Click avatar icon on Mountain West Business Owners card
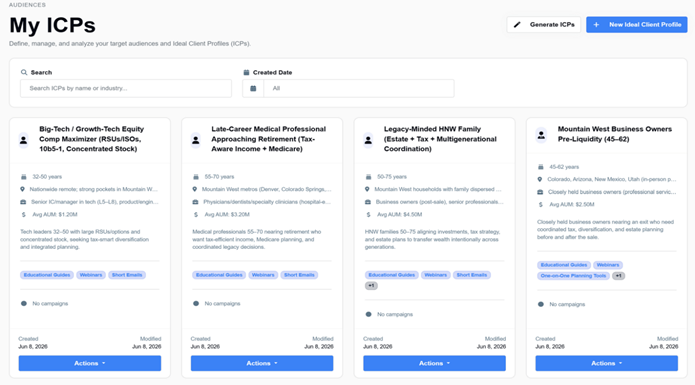Viewport: 695px width, 385px height. click(x=541, y=136)
